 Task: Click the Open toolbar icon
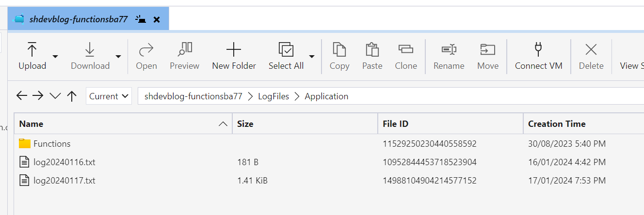point(146,49)
